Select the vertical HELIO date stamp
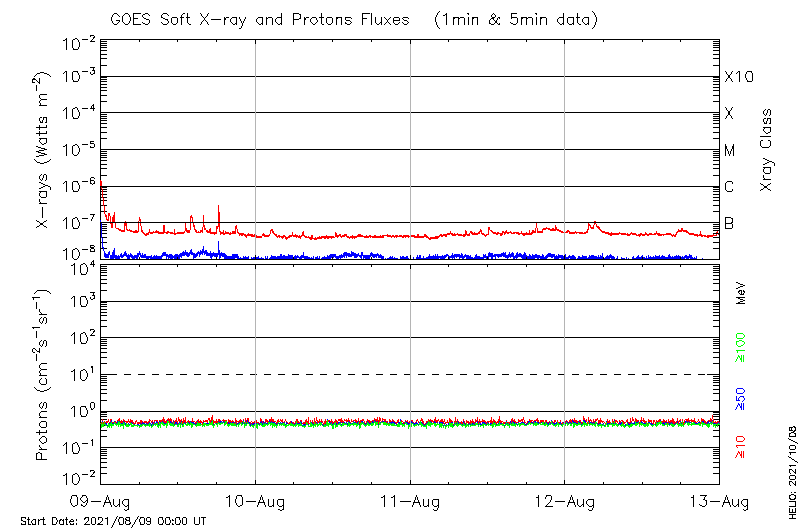The image size is (800, 530). (790, 480)
